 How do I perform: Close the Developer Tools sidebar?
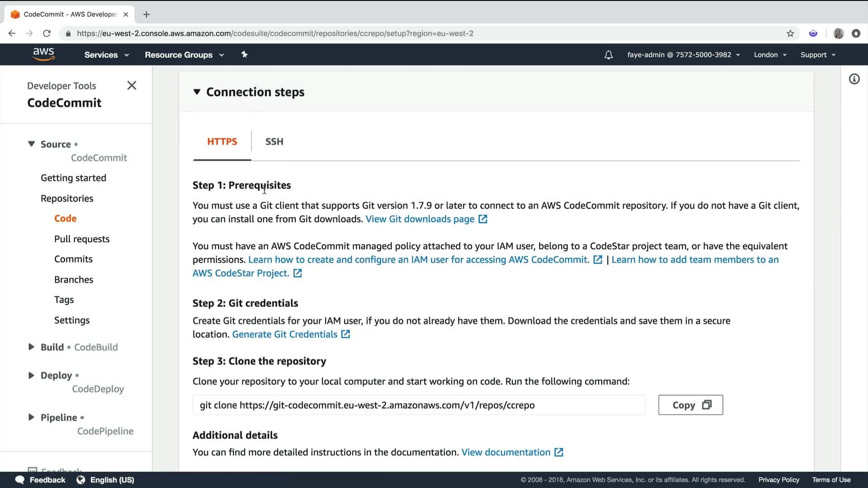[x=132, y=85]
